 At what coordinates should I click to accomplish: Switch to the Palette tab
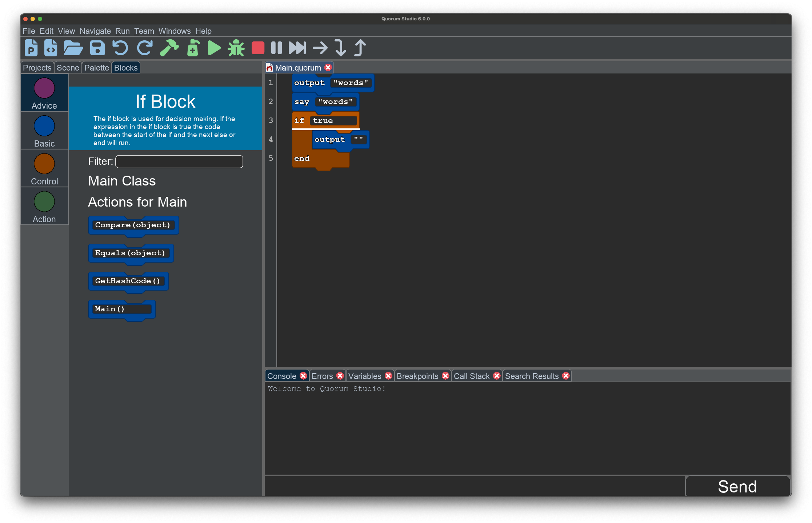coord(97,68)
